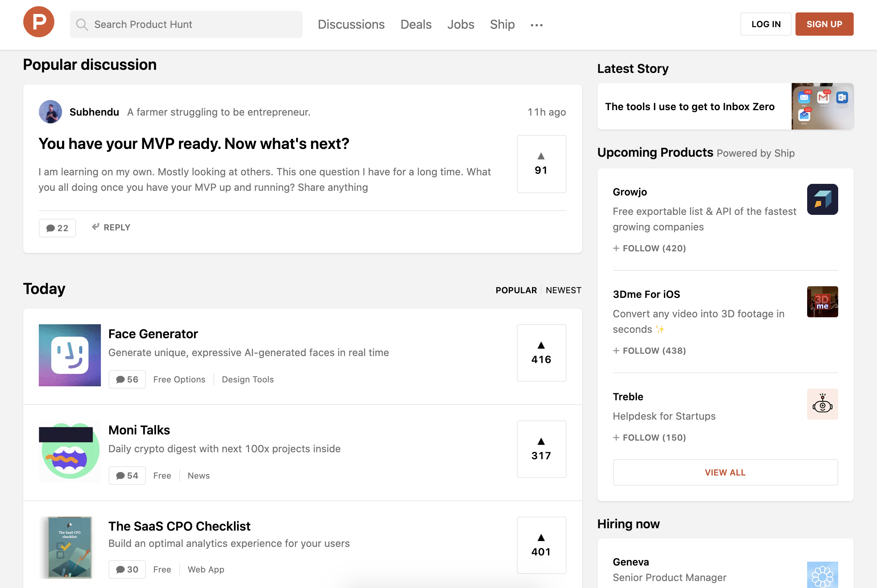The height and width of the screenshot is (588, 877).
Task: Filter by Free Options tag
Action: click(x=179, y=379)
